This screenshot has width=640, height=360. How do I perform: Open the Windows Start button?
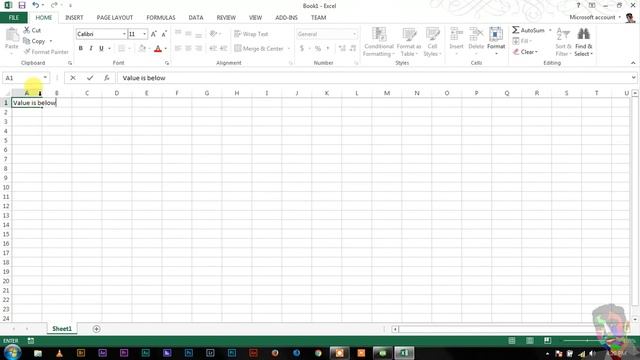(12, 352)
